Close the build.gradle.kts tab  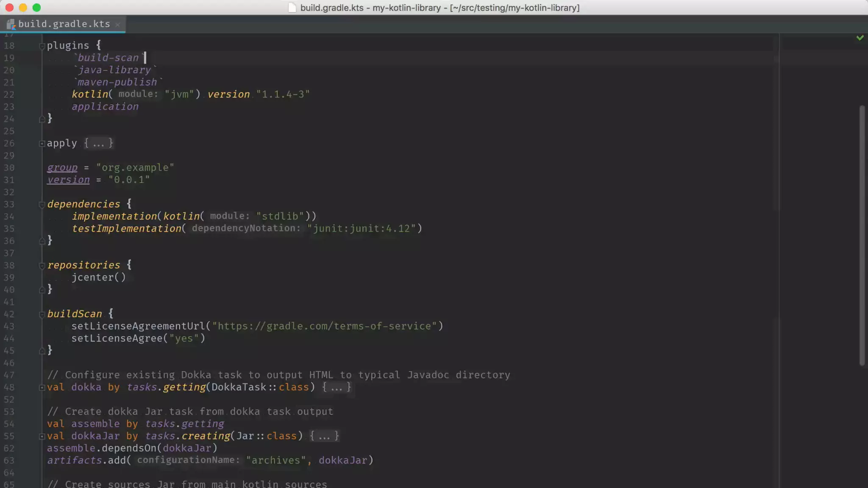[118, 25]
